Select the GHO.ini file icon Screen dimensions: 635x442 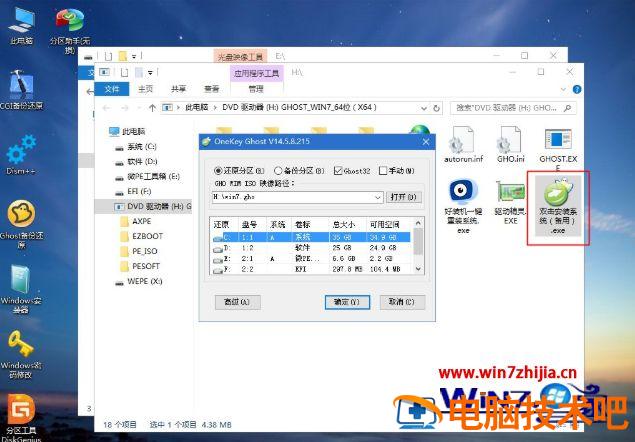pyautogui.click(x=510, y=142)
